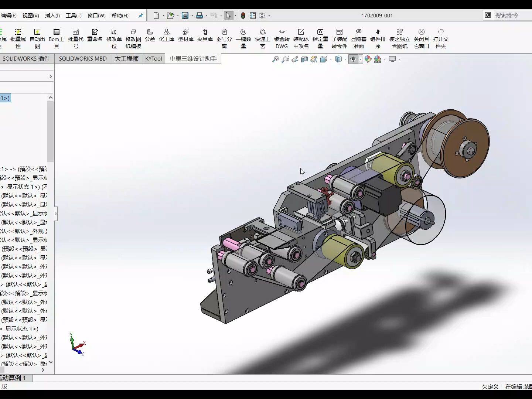
Task: Switch to the KYTool tab
Action: pyautogui.click(x=154, y=58)
